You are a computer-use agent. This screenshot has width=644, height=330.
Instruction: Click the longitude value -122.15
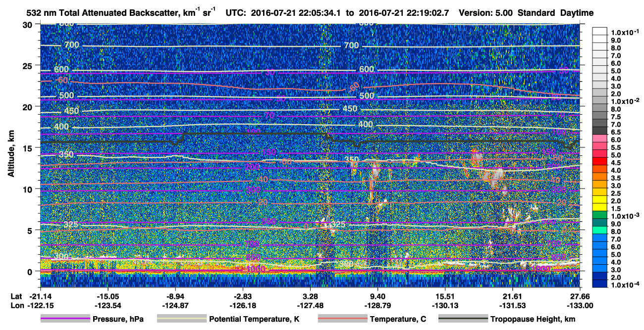(x=41, y=305)
